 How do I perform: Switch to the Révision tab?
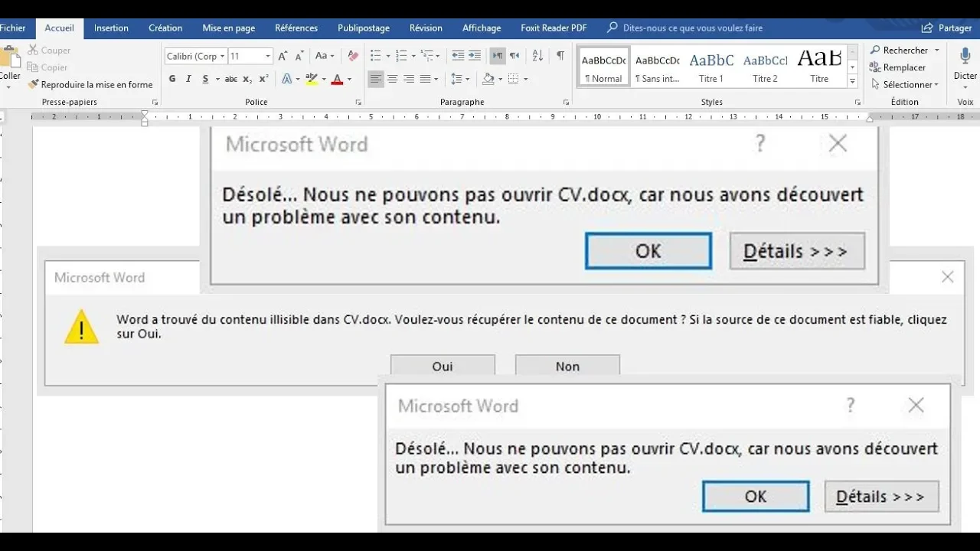pyautogui.click(x=426, y=28)
